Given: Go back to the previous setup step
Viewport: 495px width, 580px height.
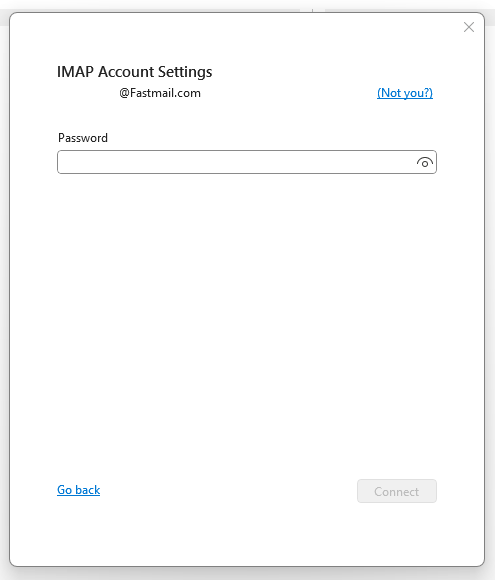Looking at the screenshot, I should [x=78, y=490].
